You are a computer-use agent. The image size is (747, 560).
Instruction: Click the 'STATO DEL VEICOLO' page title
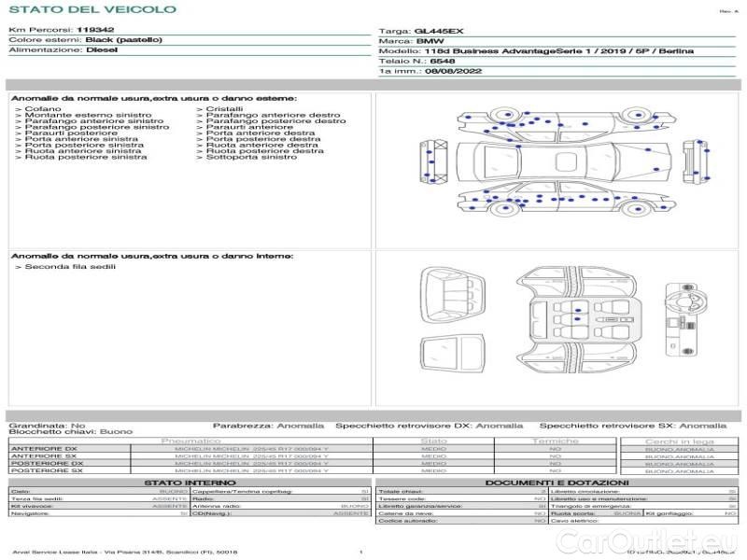coord(92,9)
